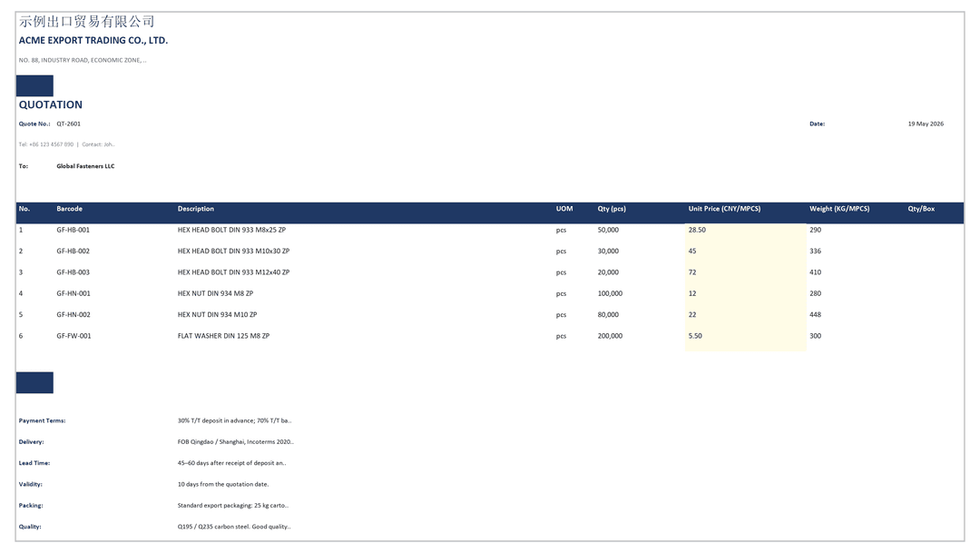
Task: Select barcode cell GF-HN-002
Action: point(73,315)
